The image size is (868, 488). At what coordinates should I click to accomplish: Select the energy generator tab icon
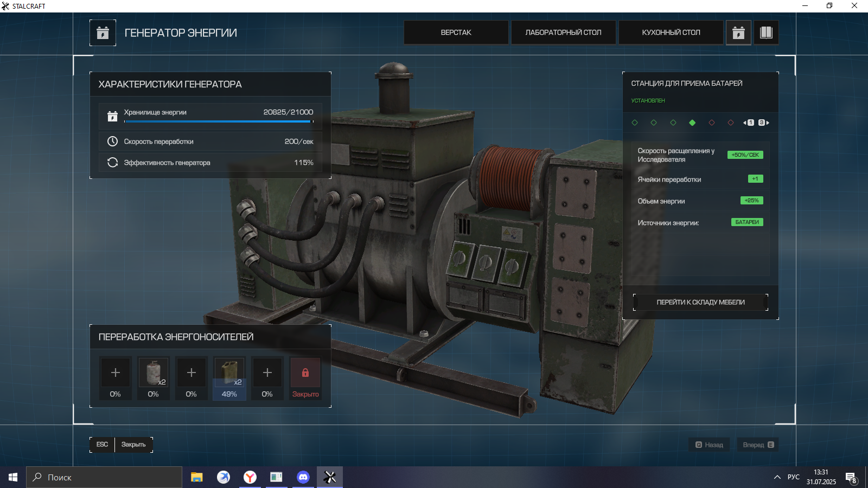pyautogui.click(x=738, y=33)
